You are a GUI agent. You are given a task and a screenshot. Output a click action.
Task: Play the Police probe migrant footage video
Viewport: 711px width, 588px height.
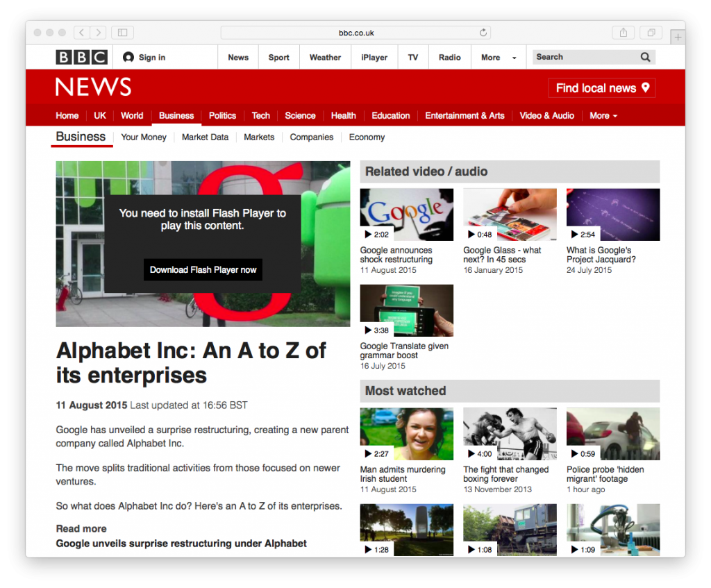point(613,434)
